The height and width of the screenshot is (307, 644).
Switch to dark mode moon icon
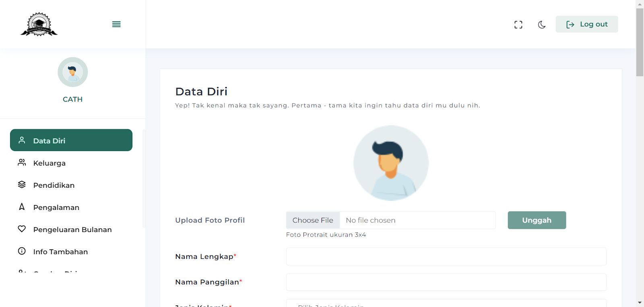pyautogui.click(x=542, y=25)
